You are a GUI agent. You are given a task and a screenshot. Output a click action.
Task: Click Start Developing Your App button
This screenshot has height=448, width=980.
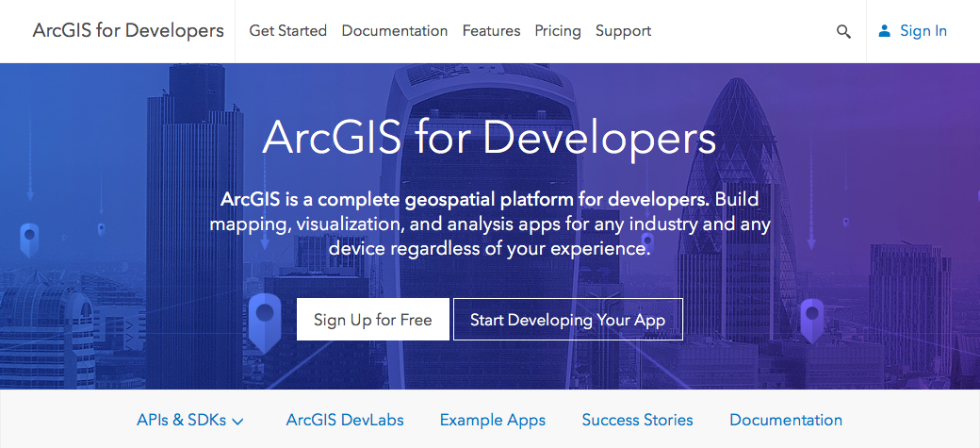[x=567, y=319]
